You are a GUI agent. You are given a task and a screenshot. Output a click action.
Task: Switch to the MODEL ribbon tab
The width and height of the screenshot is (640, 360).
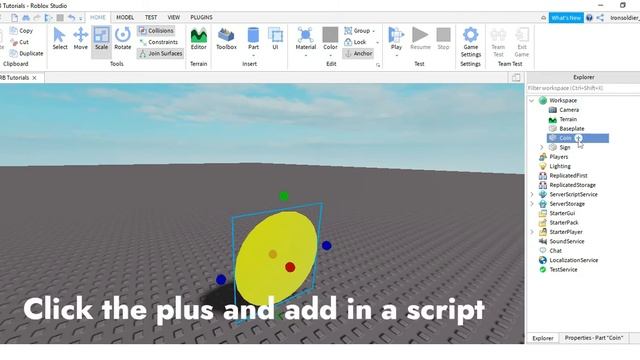pyautogui.click(x=125, y=17)
